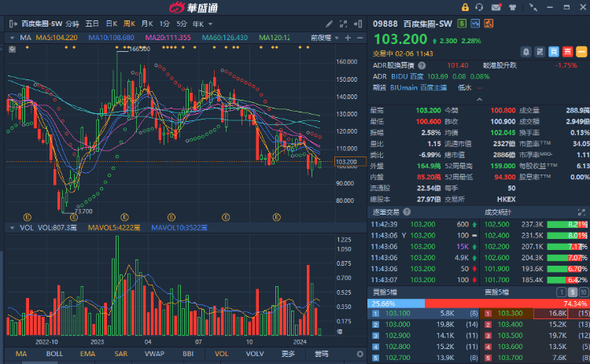Select 10-level order book depth
The width and height of the screenshot is (590, 364).
click(583, 292)
